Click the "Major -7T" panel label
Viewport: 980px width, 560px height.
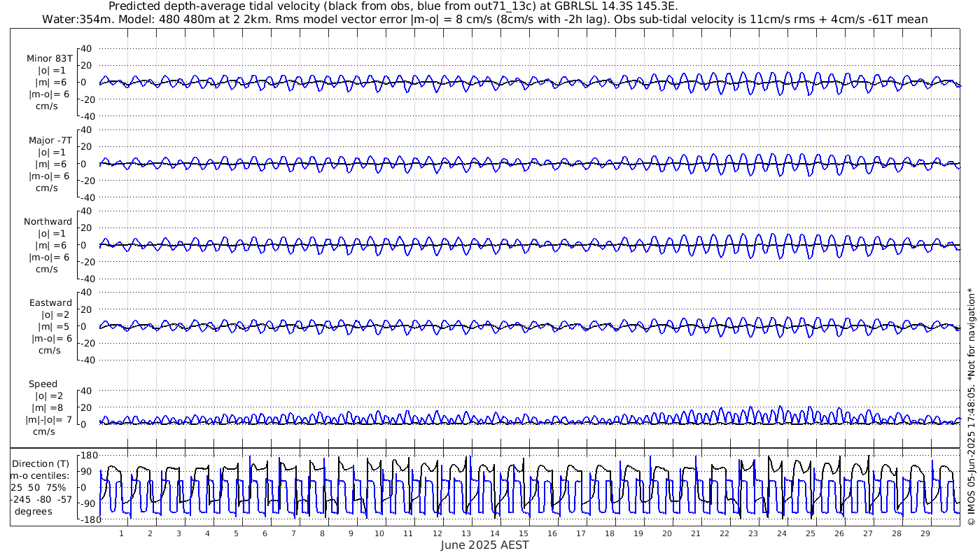(49, 141)
